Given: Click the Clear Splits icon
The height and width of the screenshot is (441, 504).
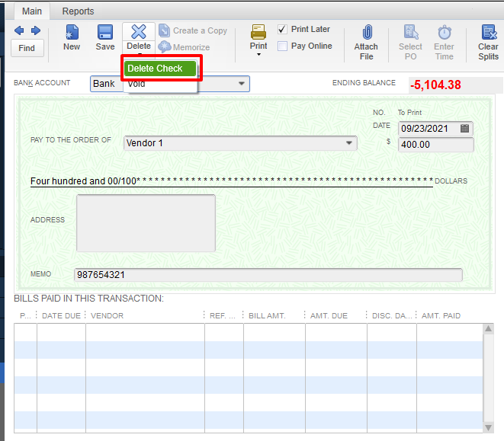Looking at the screenshot, I should click(x=488, y=33).
